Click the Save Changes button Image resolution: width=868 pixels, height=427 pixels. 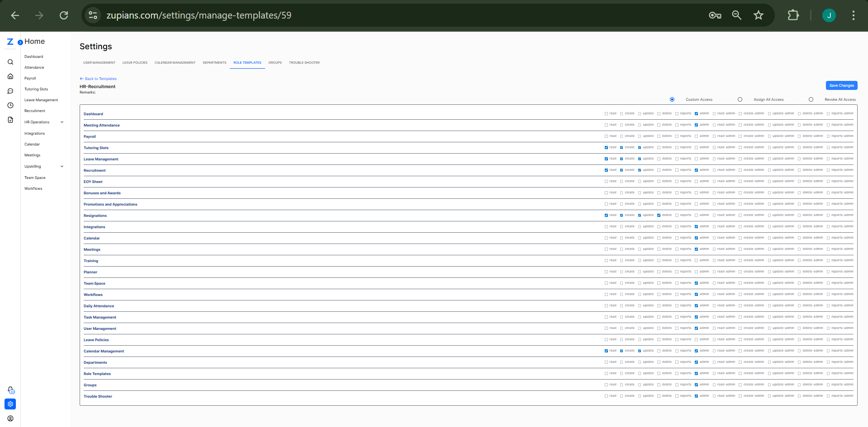point(841,85)
